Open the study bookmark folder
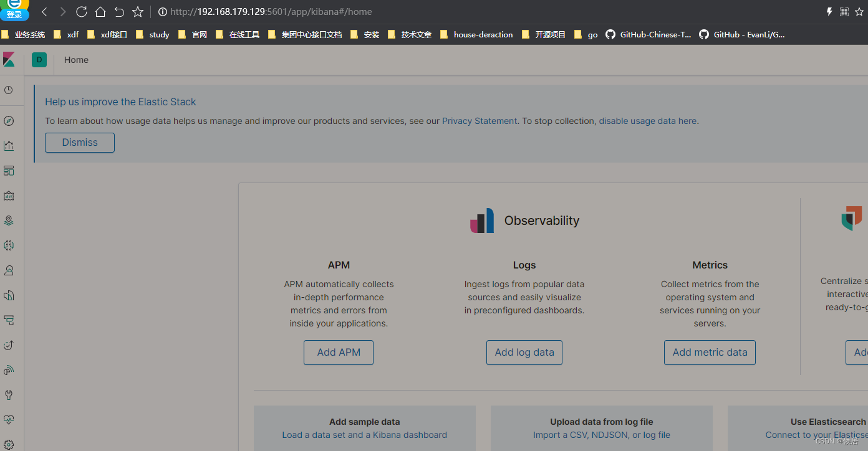The height and width of the screenshot is (451, 868). pos(152,35)
